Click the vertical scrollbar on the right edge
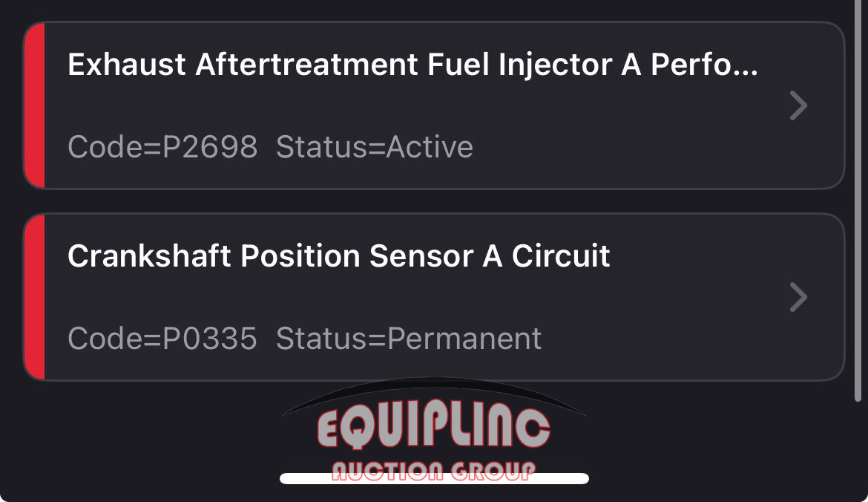The image size is (868, 502). pos(858,201)
